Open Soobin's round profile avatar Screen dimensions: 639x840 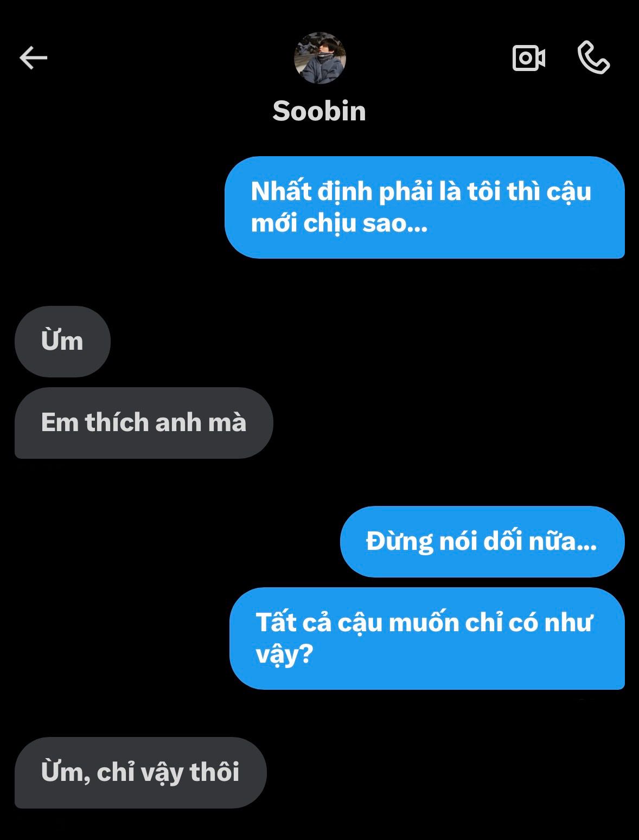coord(319,58)
